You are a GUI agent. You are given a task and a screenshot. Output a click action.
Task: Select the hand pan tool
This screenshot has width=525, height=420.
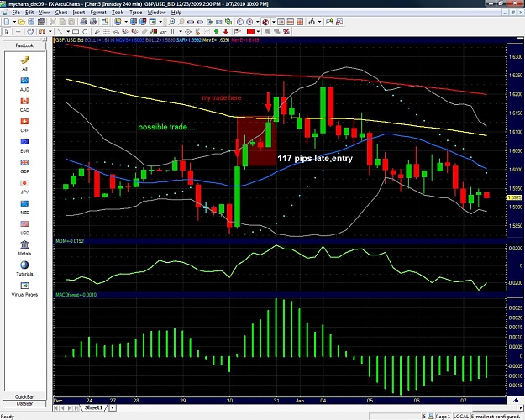[x=30, y=31]
